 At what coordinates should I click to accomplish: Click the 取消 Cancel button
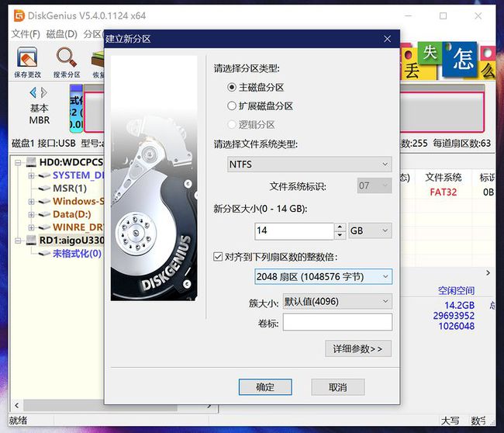pyautogui.click(x=338, y=386)
